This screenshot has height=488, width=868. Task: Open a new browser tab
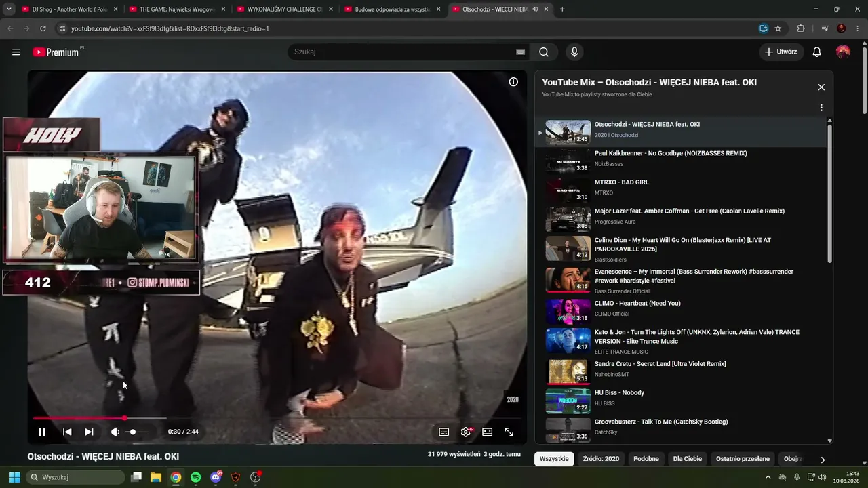[x=562, y=9]
